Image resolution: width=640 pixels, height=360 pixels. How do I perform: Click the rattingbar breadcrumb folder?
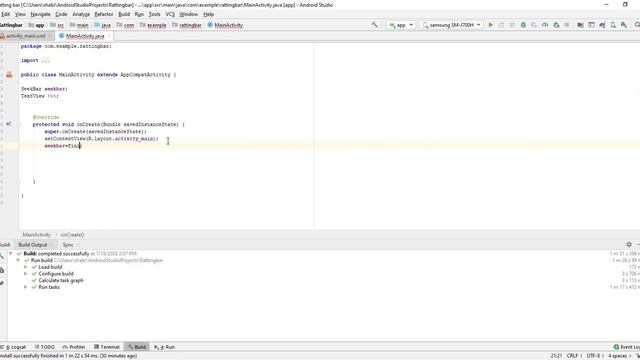[187, 25]
